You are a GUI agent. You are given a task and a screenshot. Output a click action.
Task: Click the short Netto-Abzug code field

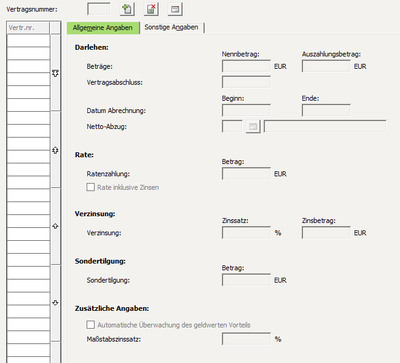[232, 126]
